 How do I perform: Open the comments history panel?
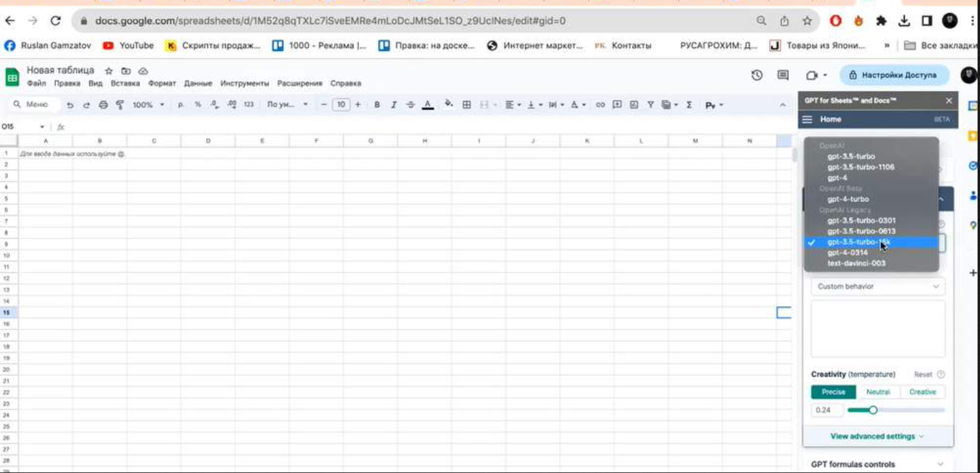(x=783, y=75)
